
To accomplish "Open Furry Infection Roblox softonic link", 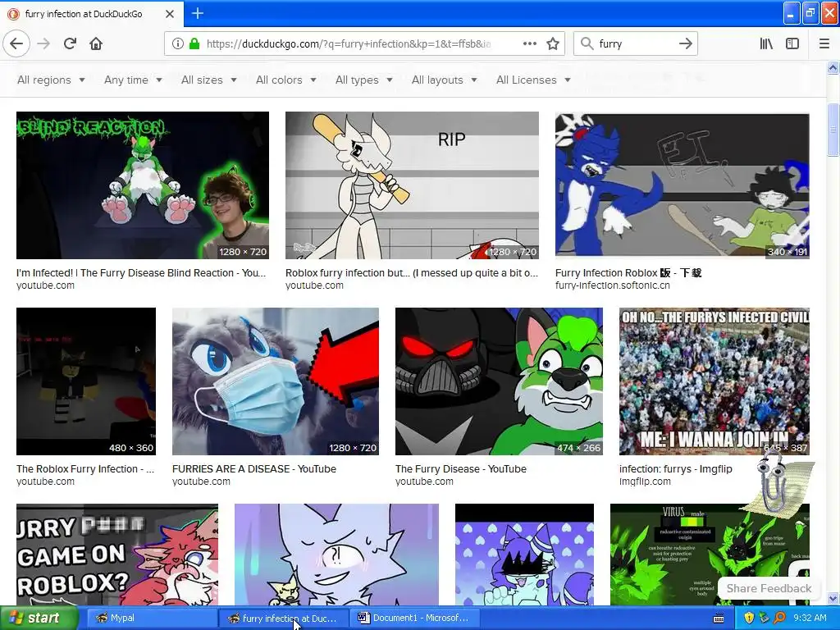I will coord(628,272).
